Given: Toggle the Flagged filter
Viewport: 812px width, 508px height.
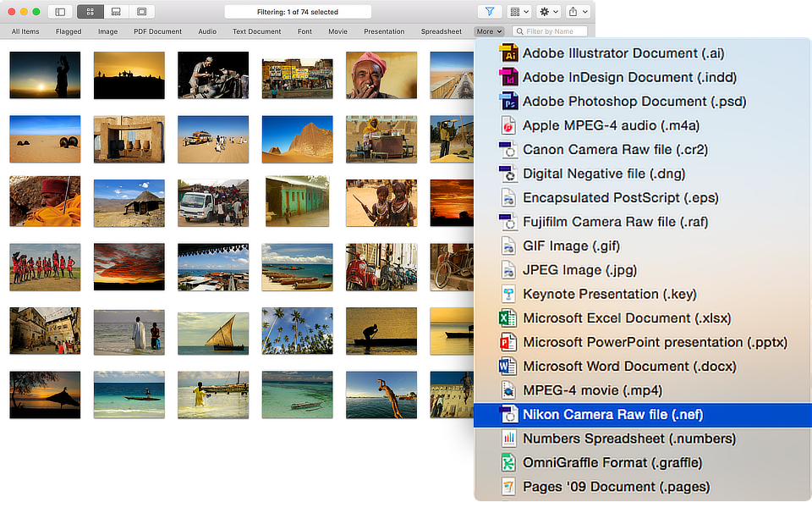Looking at the screenshot, I should point(69,31).
